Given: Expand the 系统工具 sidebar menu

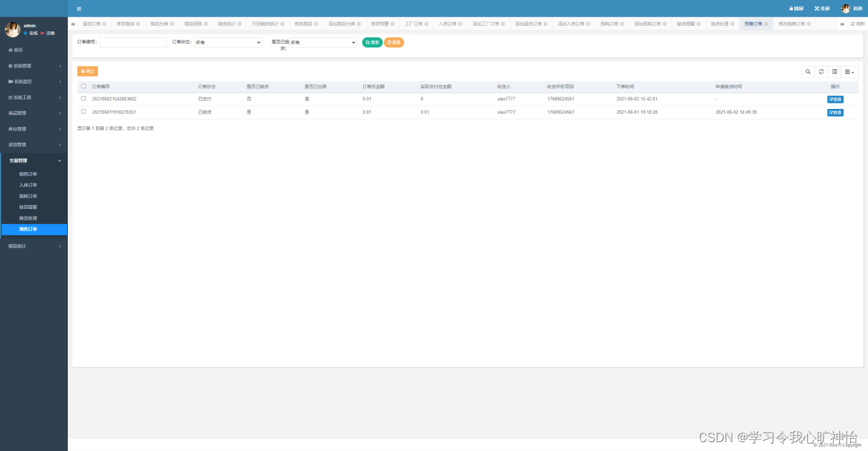Looking at the screenshot, I should (x=34, y=97).
